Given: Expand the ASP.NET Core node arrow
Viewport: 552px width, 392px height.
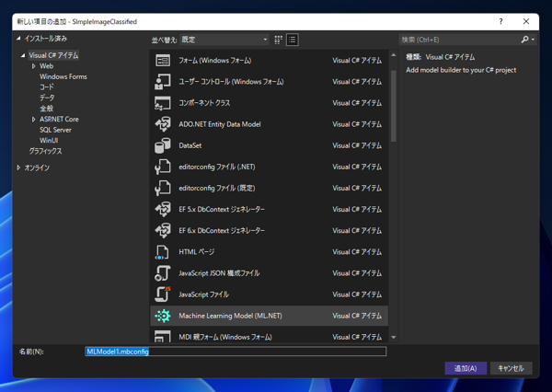Looking at the screenshot, I should pyautogui.click(x=33, y=120).
